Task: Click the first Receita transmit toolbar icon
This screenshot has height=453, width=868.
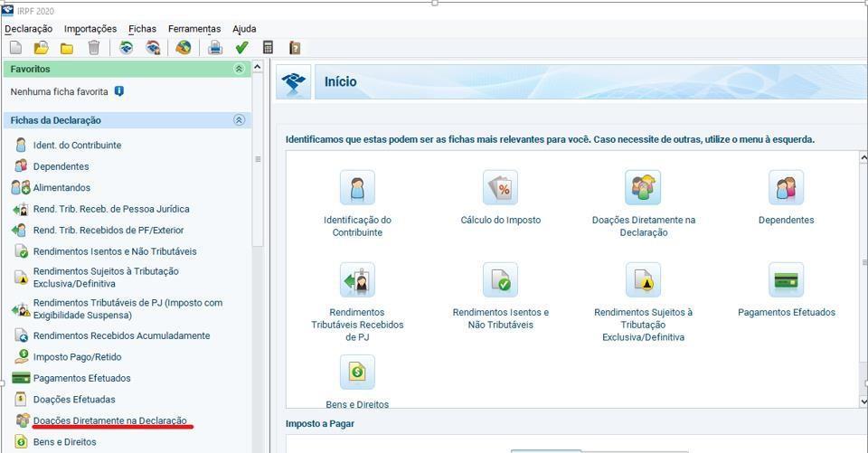Action: click(127, 48)
